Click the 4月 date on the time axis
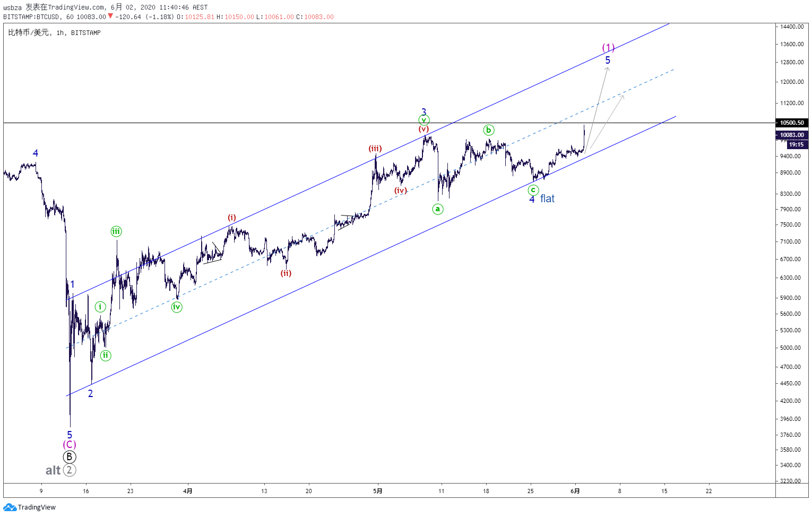The height and width of the screenshot is (517, 812). [x=188, y=491]
